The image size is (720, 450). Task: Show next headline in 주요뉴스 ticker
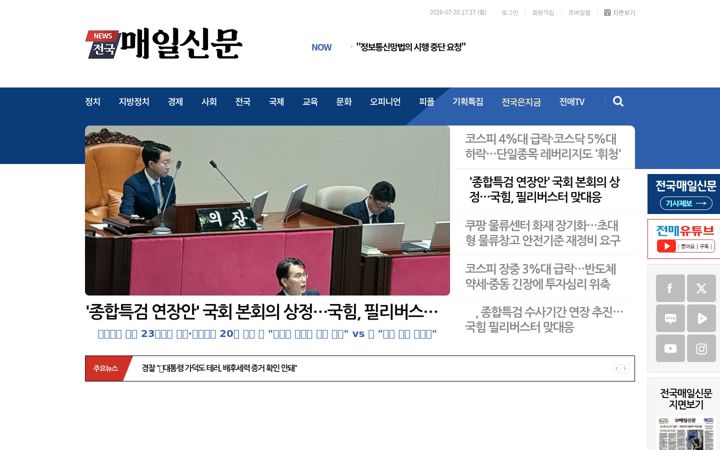click(624, 368)
